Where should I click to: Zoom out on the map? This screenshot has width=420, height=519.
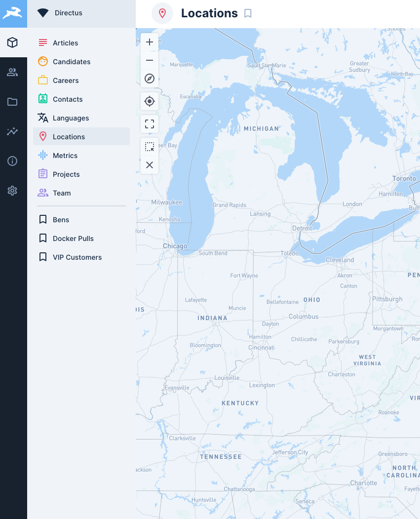[x=150, y=60]
